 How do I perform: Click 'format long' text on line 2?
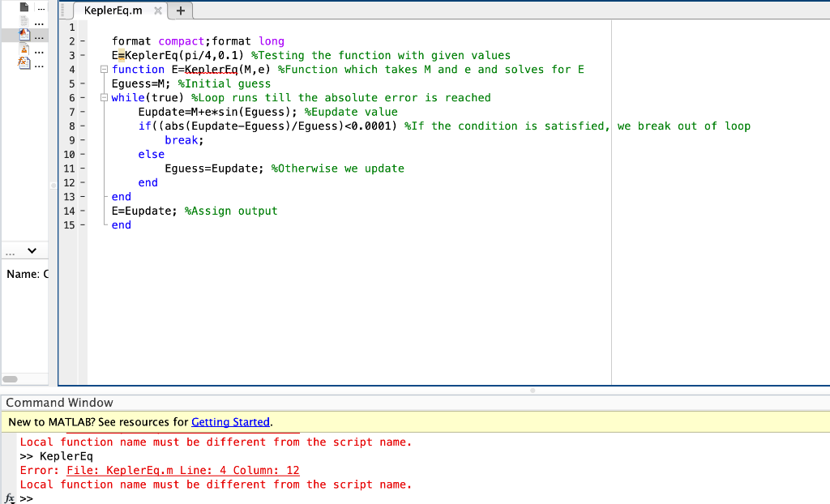point(248,41)
